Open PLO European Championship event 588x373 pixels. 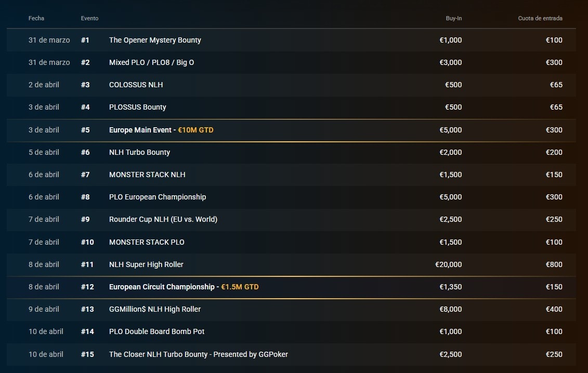pyautogui.click(x=158, y=197)
